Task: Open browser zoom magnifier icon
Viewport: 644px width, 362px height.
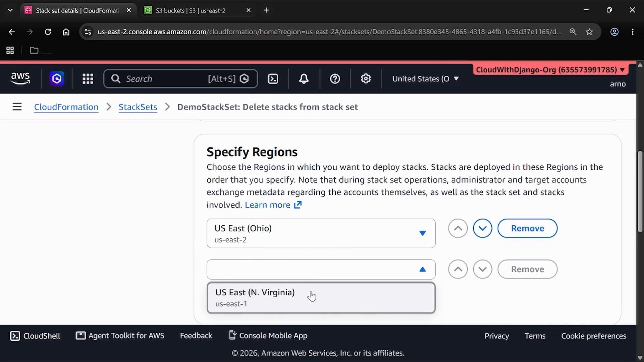Action: point(573,32)
